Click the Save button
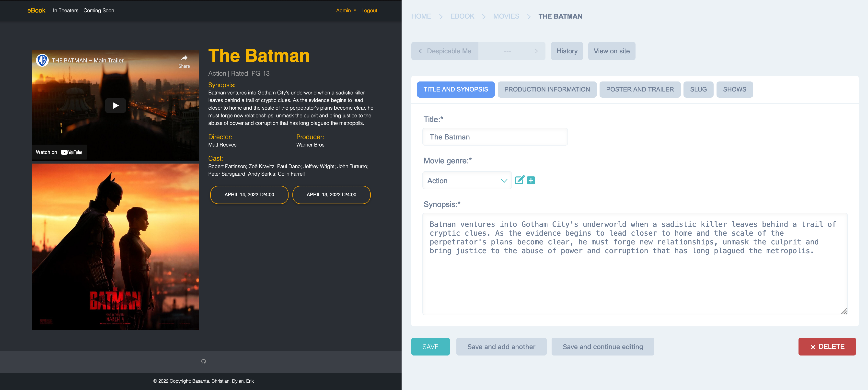Image resolution: width=868 pixels, height=390 pixels. click(x=430, y=346)
